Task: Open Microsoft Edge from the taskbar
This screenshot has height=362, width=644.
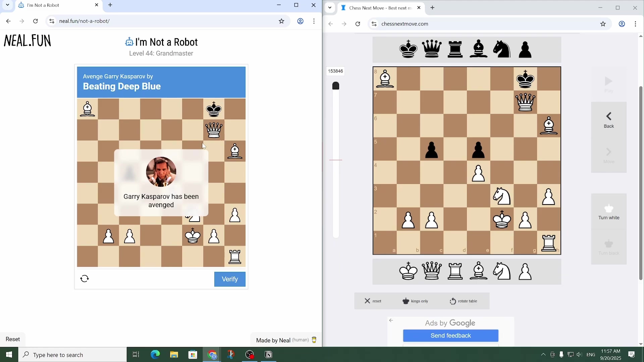Action: point(155,355)
